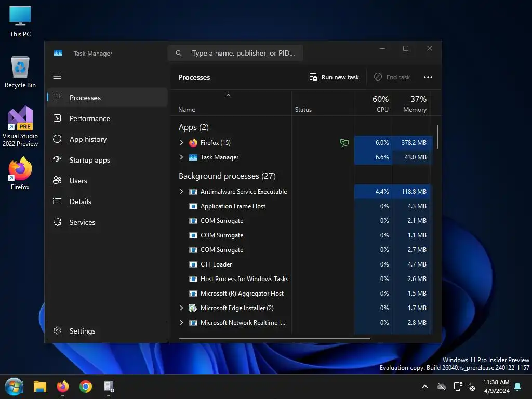The image size is (532, 399).
Task: Click the End task button
Action: click(x=392, y=77)
